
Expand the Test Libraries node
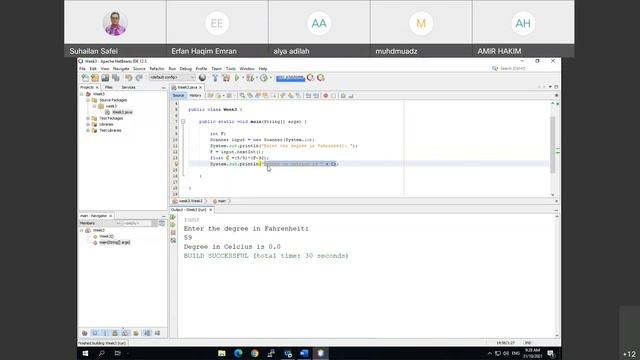tap(88, 130)
